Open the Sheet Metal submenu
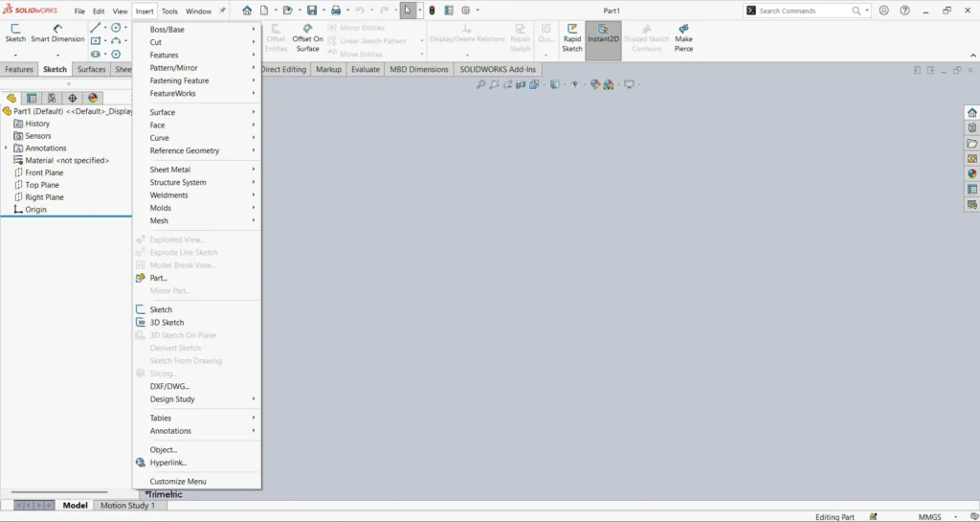980x522 pixels. pos(197,170)
